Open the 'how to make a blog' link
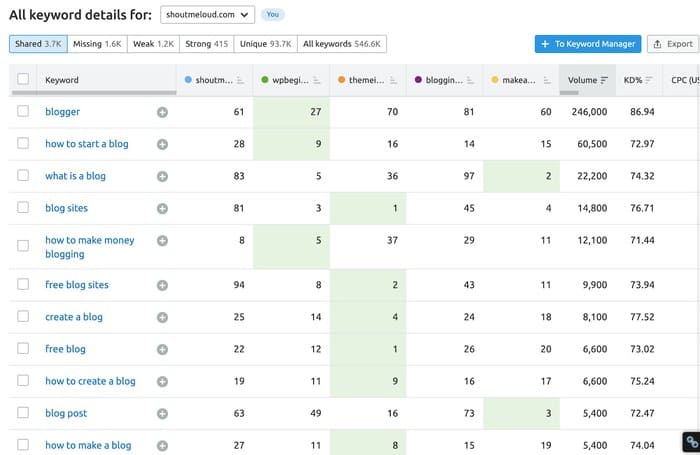700x455 pixels. [x=88, y=446]
